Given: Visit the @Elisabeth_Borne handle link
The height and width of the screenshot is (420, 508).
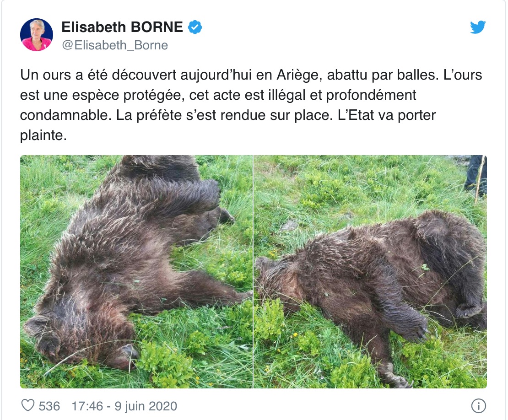Looking at the screenshot, I should (115, 45).
